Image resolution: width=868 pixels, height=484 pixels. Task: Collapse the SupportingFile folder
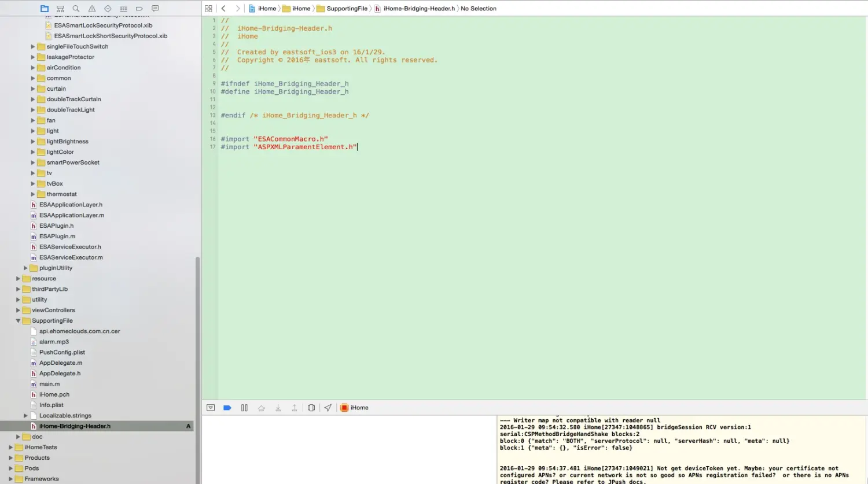pos(18,321)
